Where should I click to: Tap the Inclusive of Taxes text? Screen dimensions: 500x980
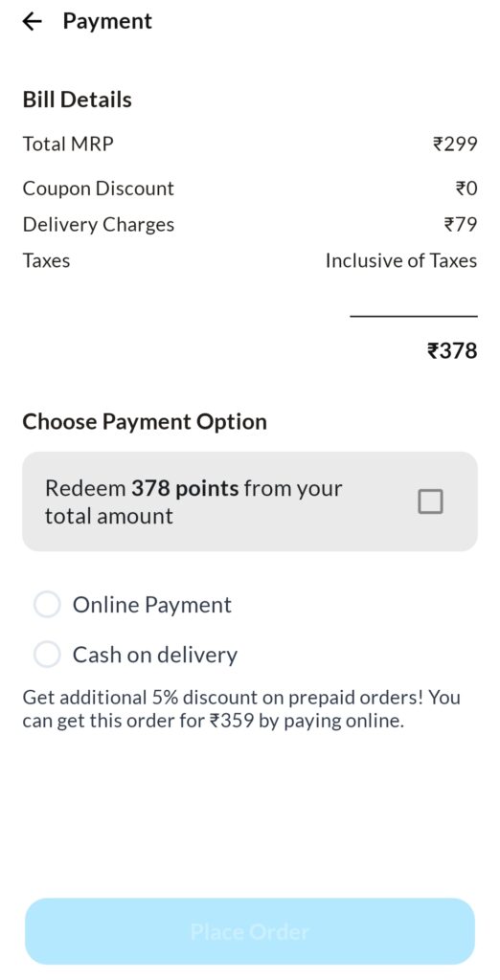pos(401,260)
